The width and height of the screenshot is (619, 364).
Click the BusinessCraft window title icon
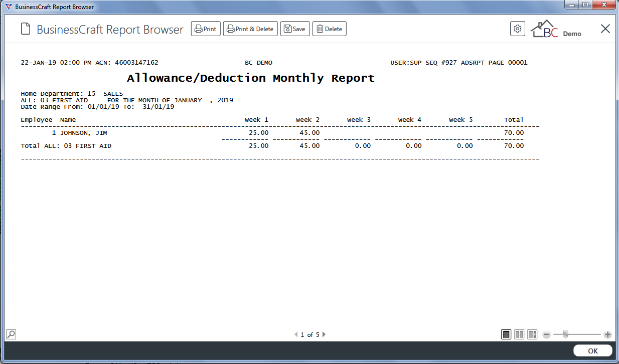pos(8,7)
